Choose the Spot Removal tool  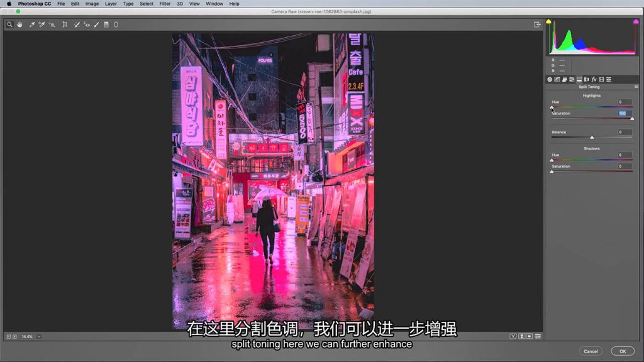pyautogui.click(x=76, y=25)
